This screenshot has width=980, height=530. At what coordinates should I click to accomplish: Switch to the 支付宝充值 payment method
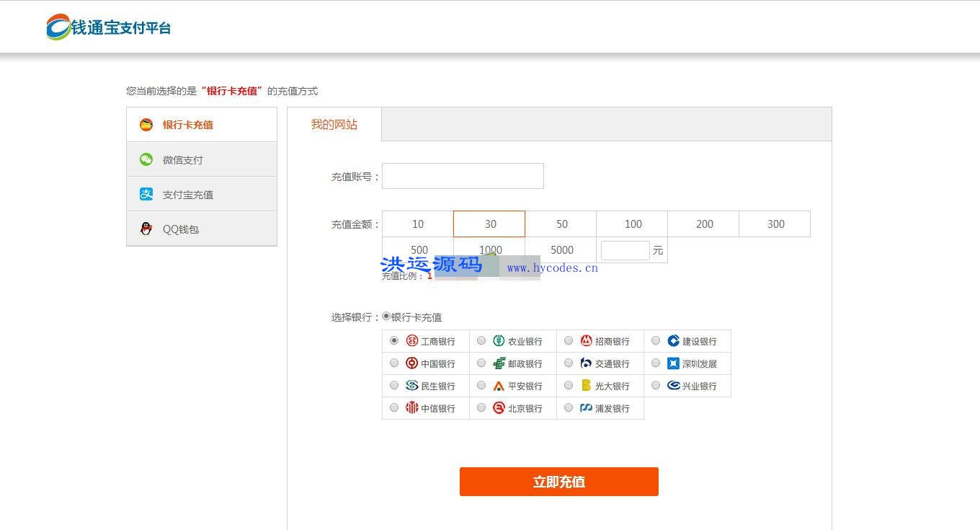[x=202, y=194]
